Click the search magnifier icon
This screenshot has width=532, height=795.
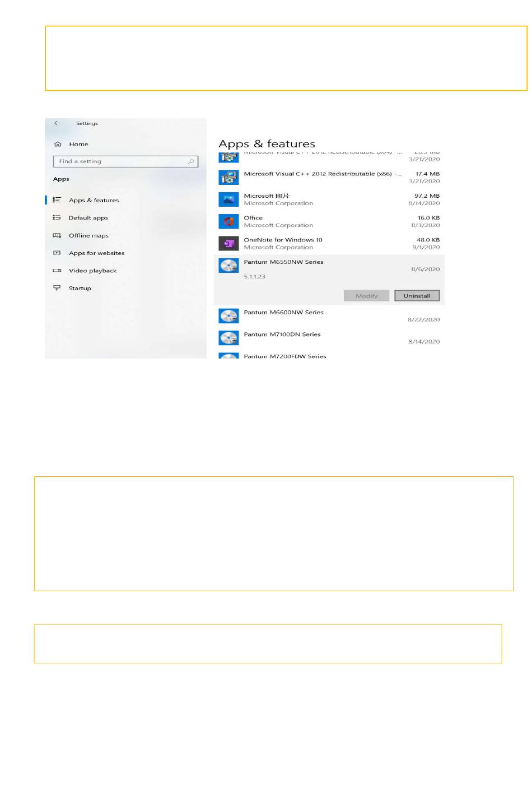tap(191, 161)
